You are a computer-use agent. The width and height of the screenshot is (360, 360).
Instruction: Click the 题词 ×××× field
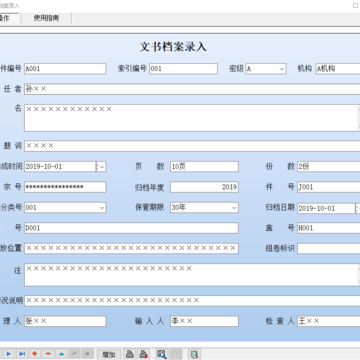(192, 146)
